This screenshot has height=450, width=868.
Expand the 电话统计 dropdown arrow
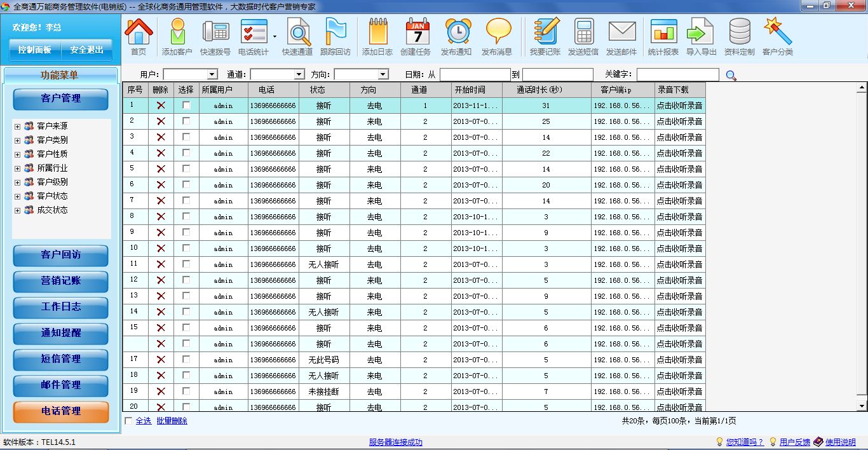tap(275, 36)
